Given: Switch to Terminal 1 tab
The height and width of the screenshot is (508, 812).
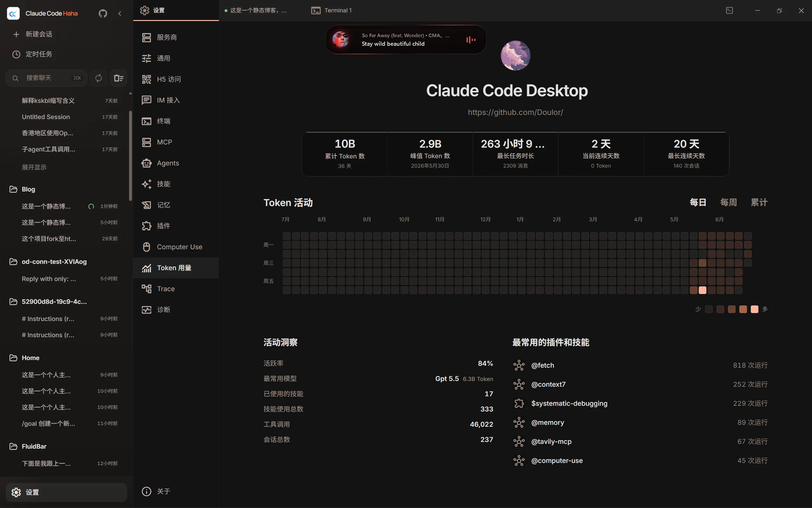Looking at the screenshot, I should pos(331,10).
